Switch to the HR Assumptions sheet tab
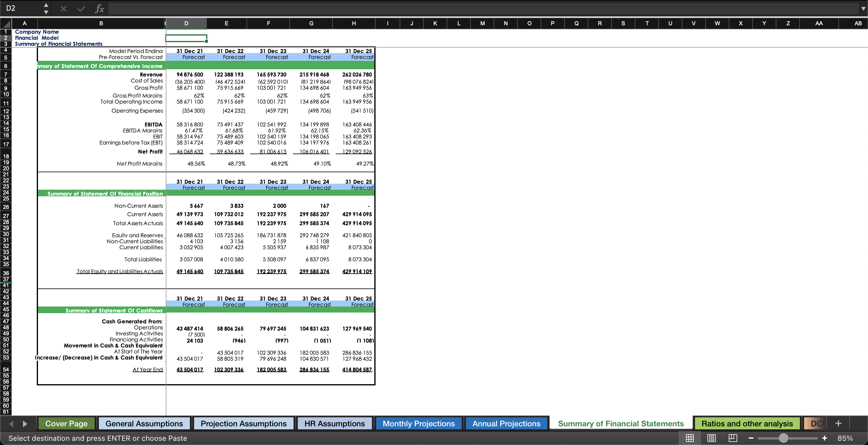Viewport: 868px width, 445px height. 334,423
